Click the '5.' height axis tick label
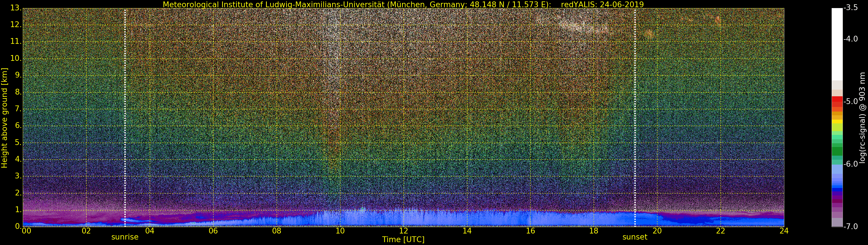 click(18, 142)
